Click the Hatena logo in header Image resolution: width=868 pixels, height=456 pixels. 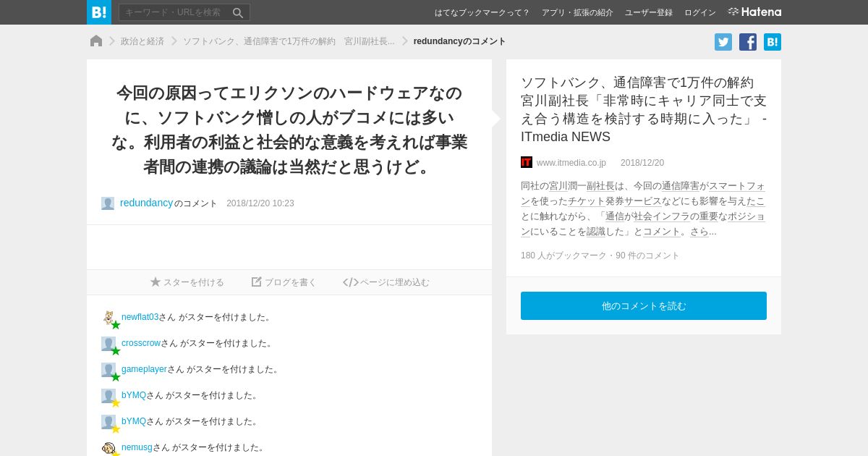[754, 12]
